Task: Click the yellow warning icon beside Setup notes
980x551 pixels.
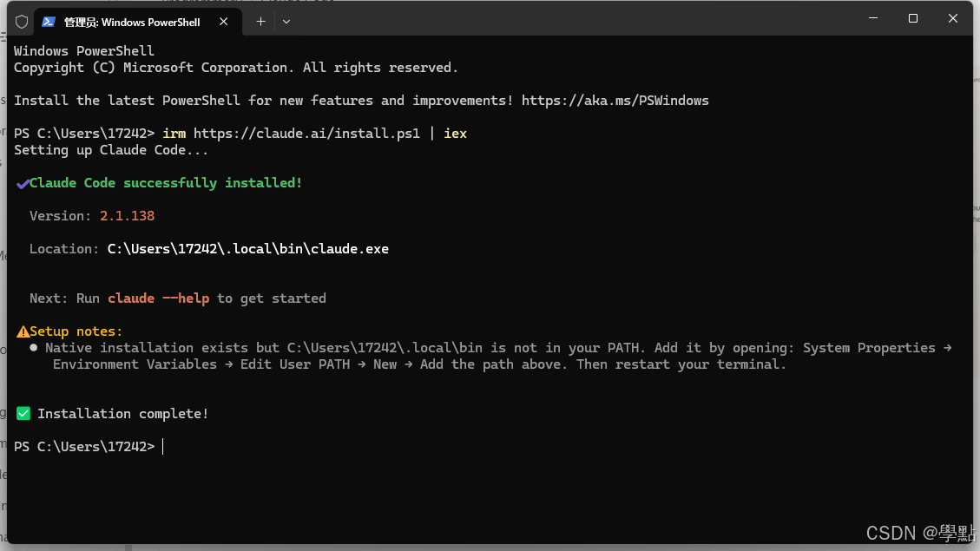Action: (x=23, y=331)
